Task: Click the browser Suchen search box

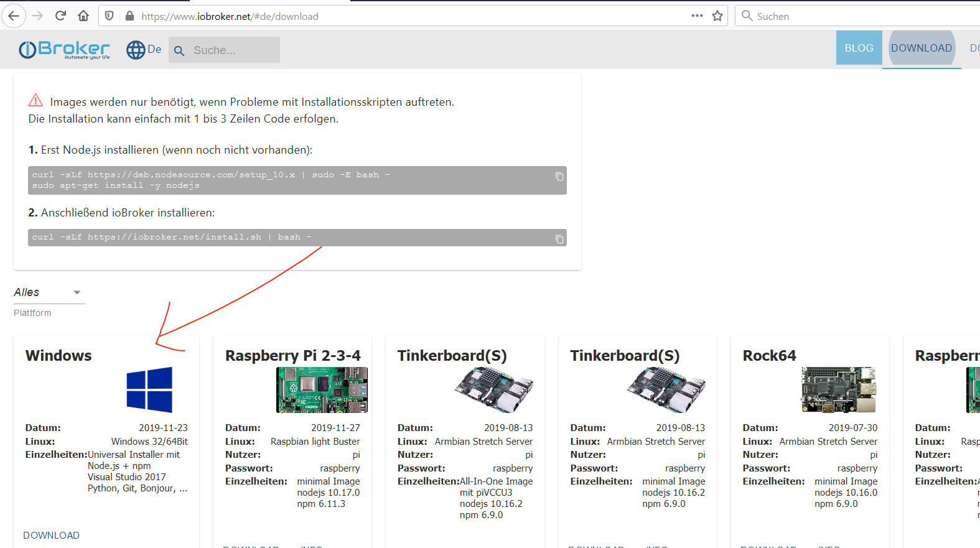Action: pyautogui.click(x=859, y=16)
